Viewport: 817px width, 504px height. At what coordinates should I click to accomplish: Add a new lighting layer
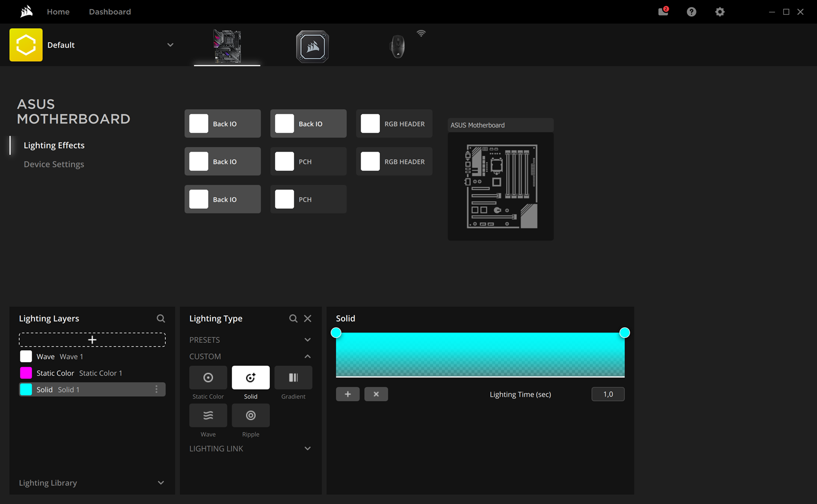pos(92,340)
